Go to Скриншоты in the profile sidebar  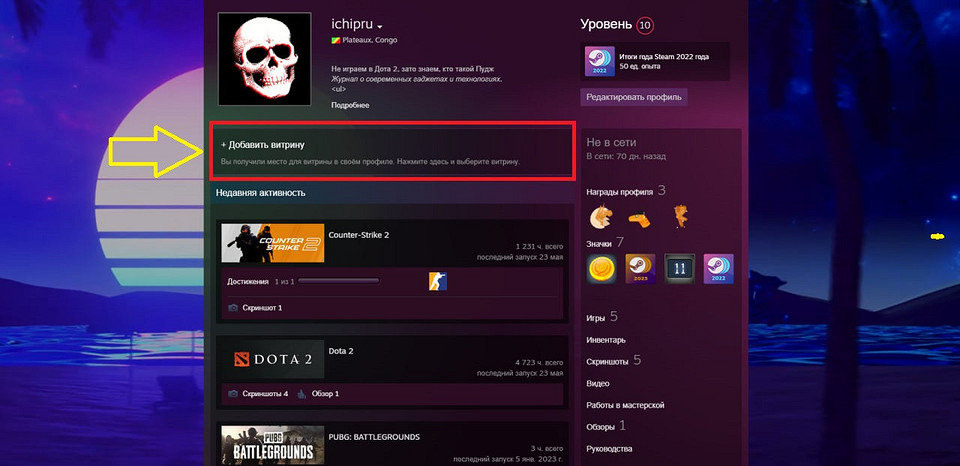click(x=608, y=361)
